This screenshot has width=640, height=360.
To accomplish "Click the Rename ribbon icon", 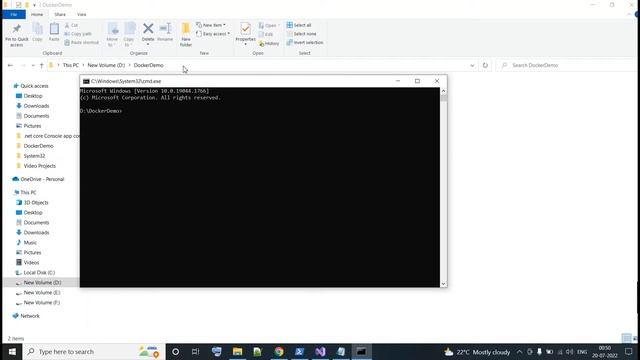I will [165, 32].
